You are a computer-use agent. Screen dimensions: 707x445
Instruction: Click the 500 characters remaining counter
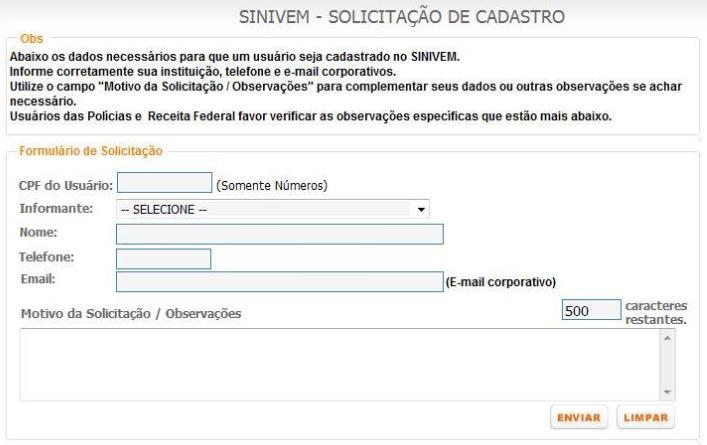click(591, 311)
